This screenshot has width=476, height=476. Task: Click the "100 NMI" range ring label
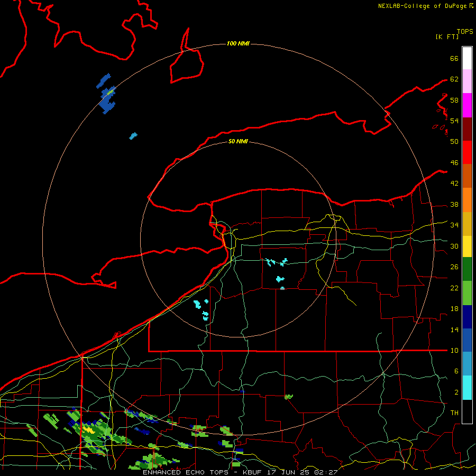pyautogui.click(x=238, y=43)
